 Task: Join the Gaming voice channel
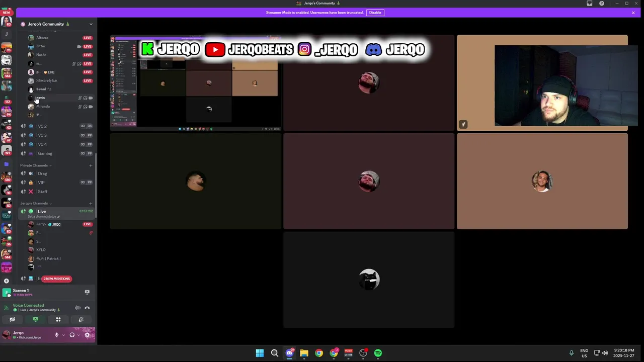(57, 153)
